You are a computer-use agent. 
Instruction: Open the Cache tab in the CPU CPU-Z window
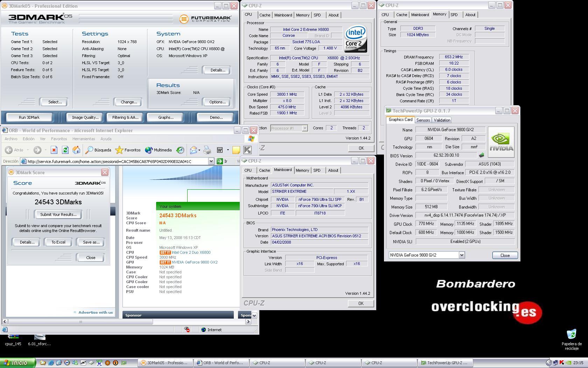coord(265,15)
